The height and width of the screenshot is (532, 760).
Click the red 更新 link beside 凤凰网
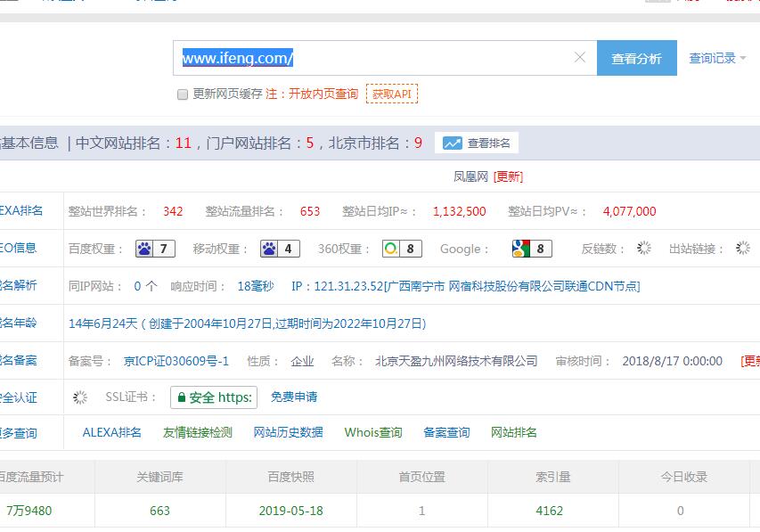coord(509,176)
